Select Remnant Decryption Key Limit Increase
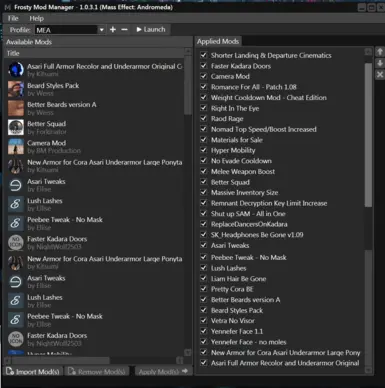385x388 pixels. point(269,203)
